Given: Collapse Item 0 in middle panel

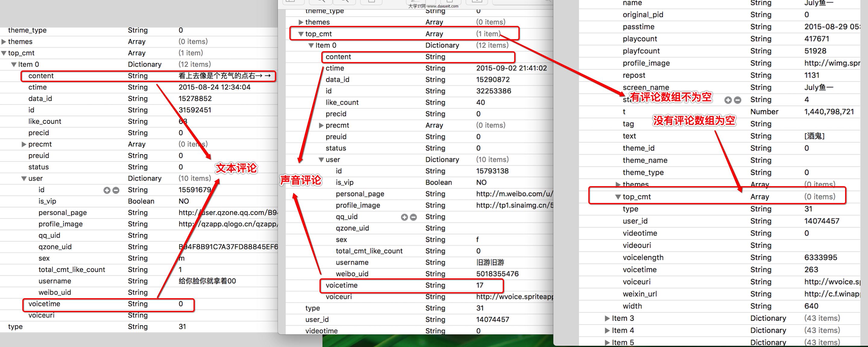Looking at the screenshot, I should 311,45.
